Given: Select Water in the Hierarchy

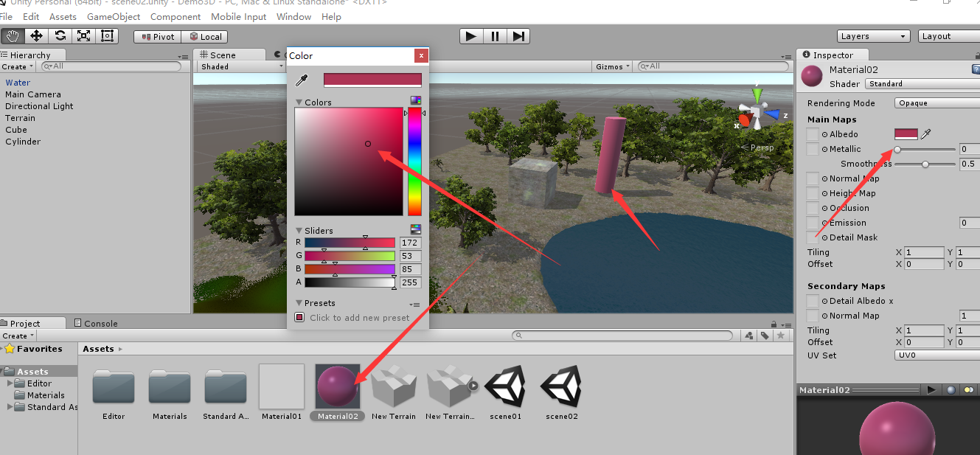Looking at the screenshot, I should (x=18, y=83).
